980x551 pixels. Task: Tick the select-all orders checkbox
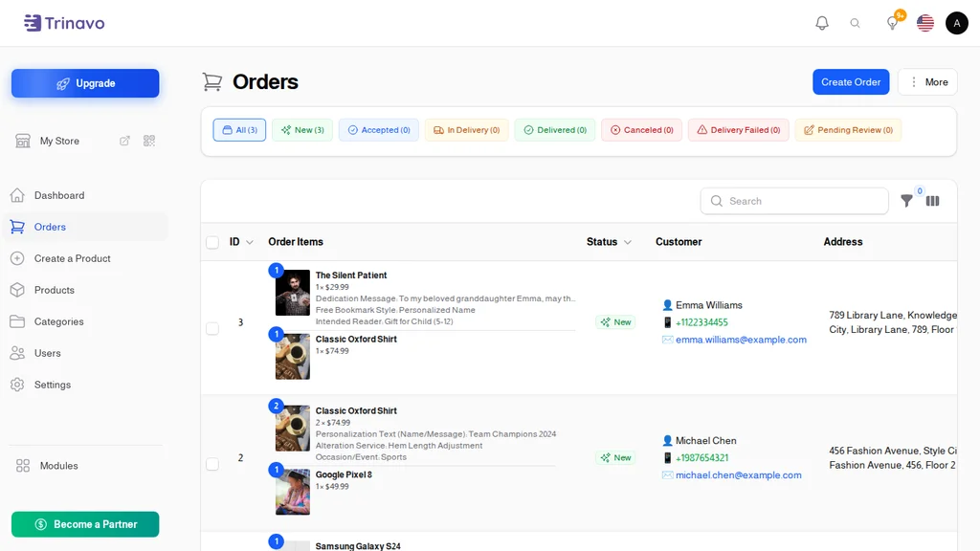212,242
